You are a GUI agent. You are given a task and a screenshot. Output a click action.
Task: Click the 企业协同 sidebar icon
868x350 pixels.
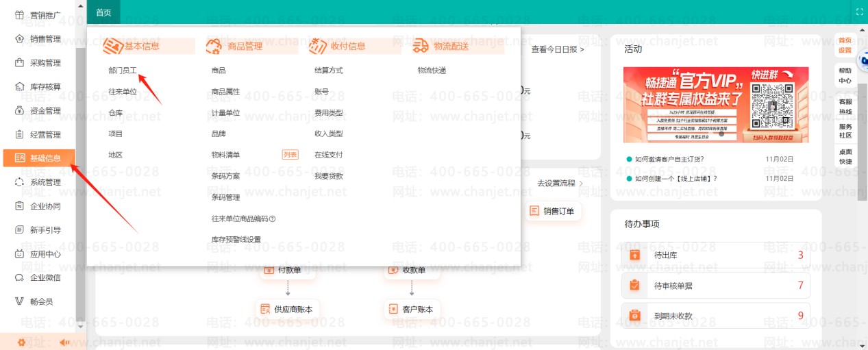pos(19,206)
